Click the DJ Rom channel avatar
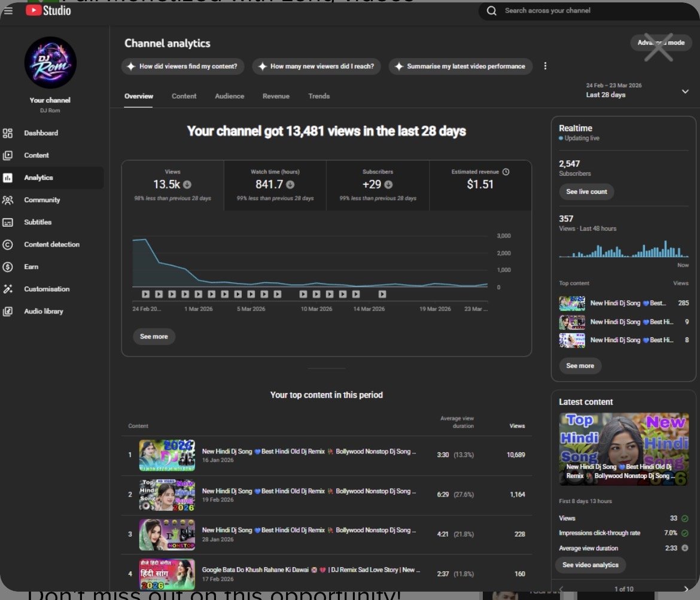 coord(50,62)
